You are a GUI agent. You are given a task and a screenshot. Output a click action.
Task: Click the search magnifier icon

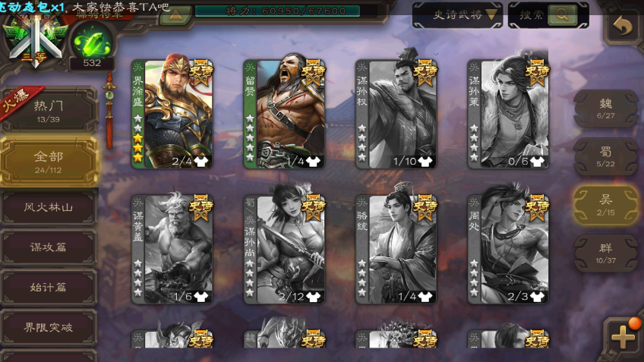tap(562, 14)
